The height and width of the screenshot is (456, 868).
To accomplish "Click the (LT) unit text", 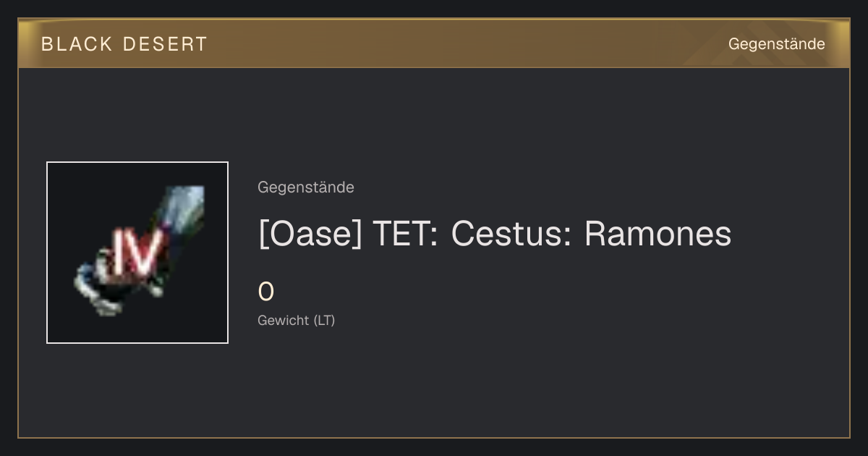I will tap(324, 320).
